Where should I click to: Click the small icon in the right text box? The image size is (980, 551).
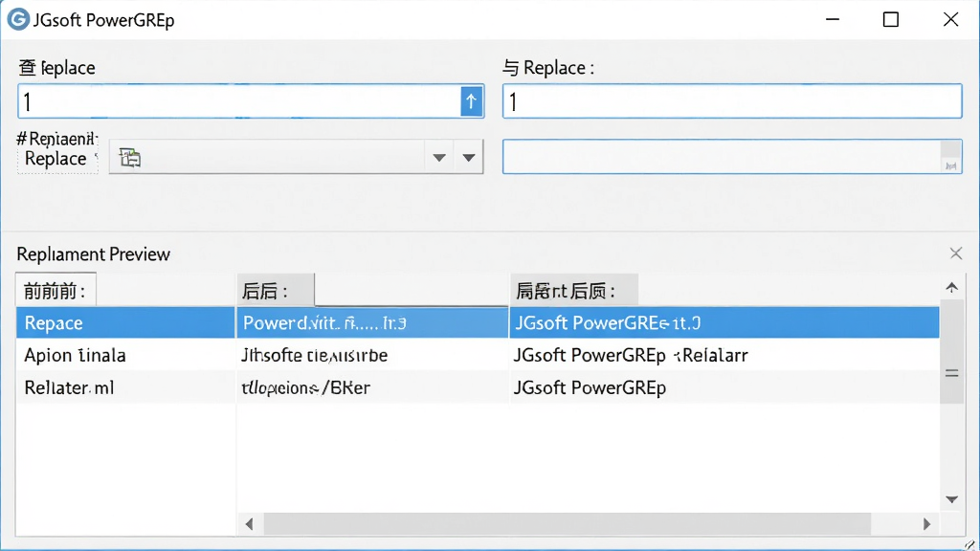click(950, 165)
